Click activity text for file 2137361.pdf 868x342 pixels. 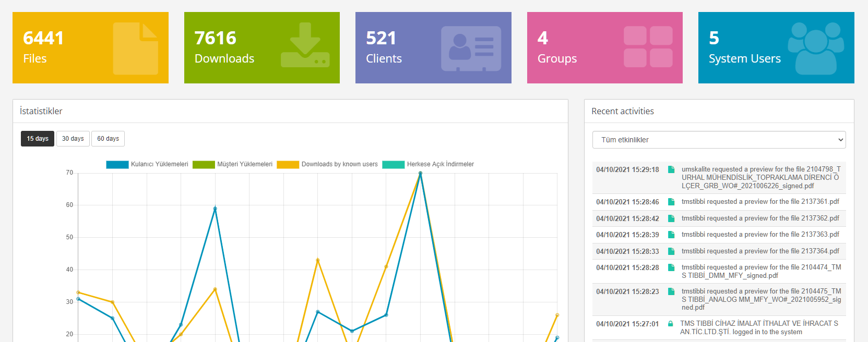click(760, 202)
